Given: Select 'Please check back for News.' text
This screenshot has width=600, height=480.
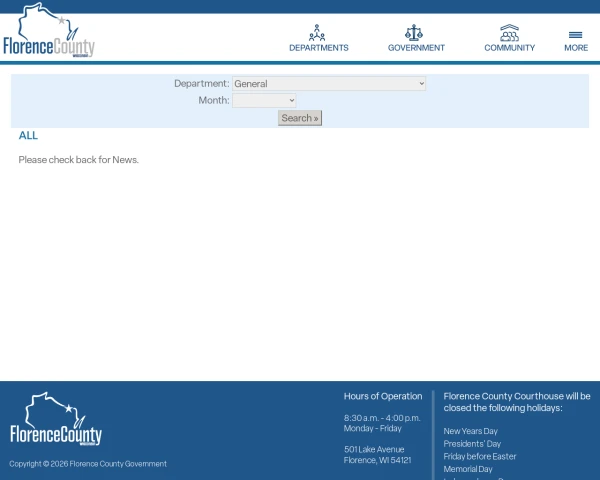Looking at the screenshot, I should point(78,160).
